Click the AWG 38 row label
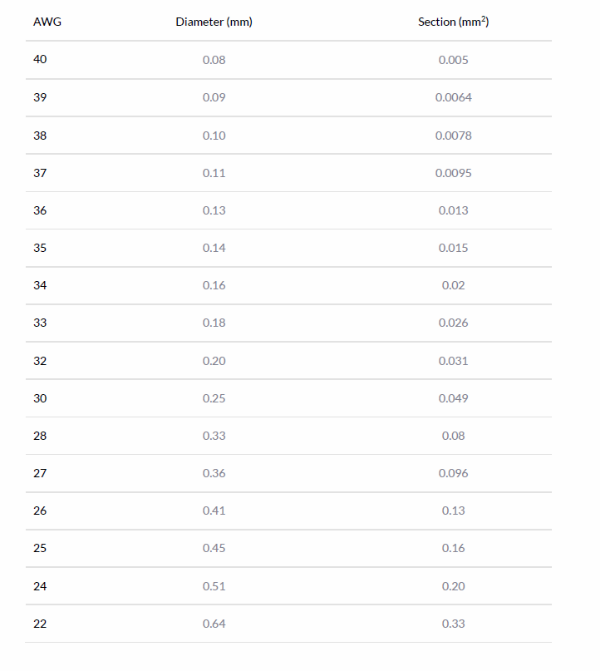 click(40, 136)
